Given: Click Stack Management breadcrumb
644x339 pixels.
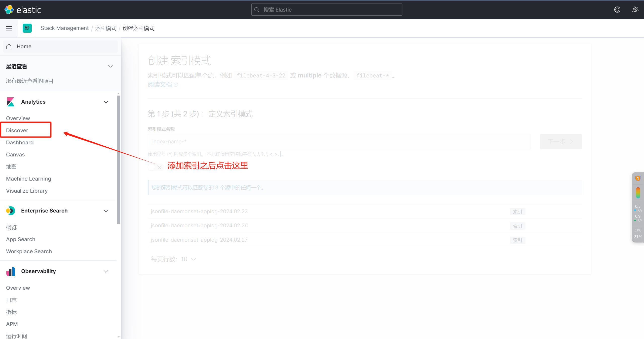Looking at the screenshot, I should tap(65, 28).
